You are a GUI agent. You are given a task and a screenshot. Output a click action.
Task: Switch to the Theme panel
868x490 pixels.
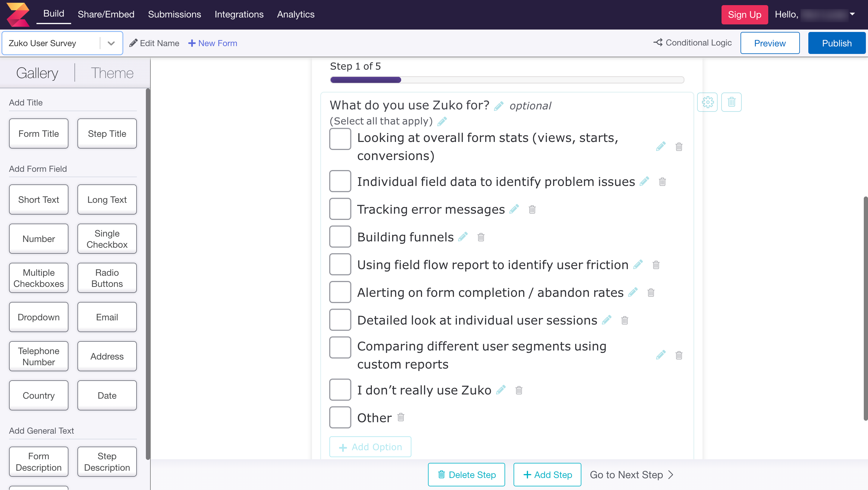(x=112, y=73)
